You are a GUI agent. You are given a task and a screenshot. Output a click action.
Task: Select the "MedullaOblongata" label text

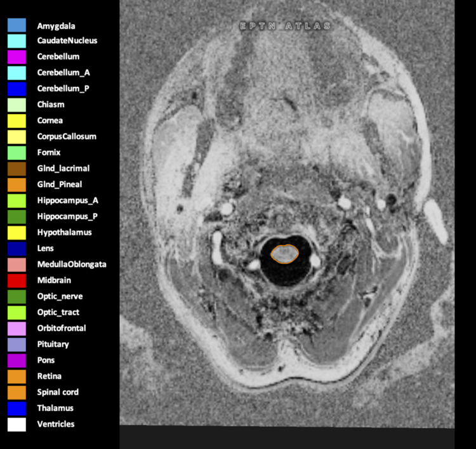[x=72, y=264]
